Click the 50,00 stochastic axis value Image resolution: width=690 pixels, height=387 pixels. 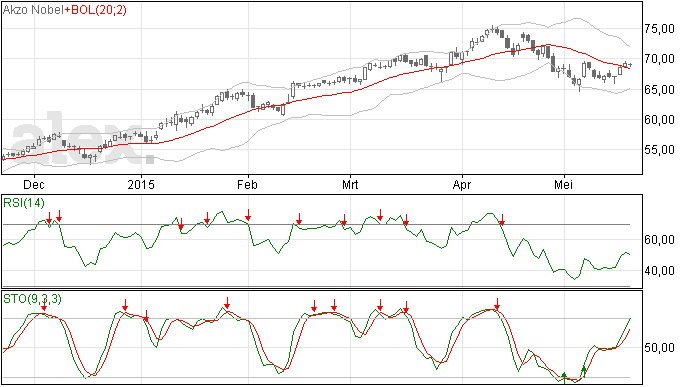click(659, 348)
